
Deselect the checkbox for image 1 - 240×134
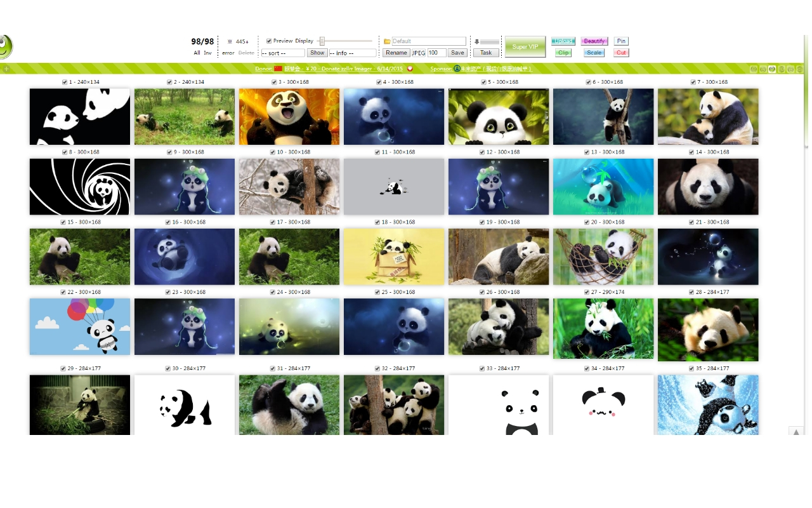63,82
